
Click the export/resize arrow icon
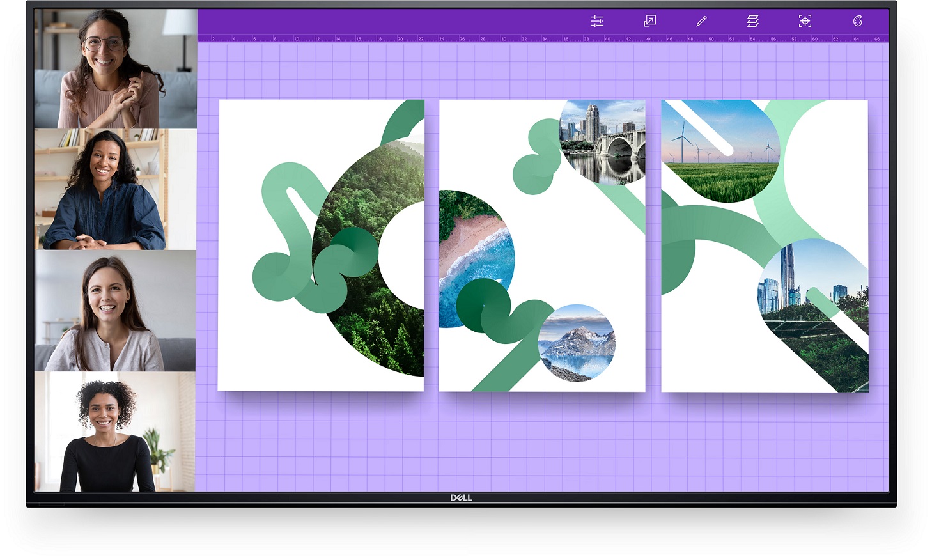point(649,21)
